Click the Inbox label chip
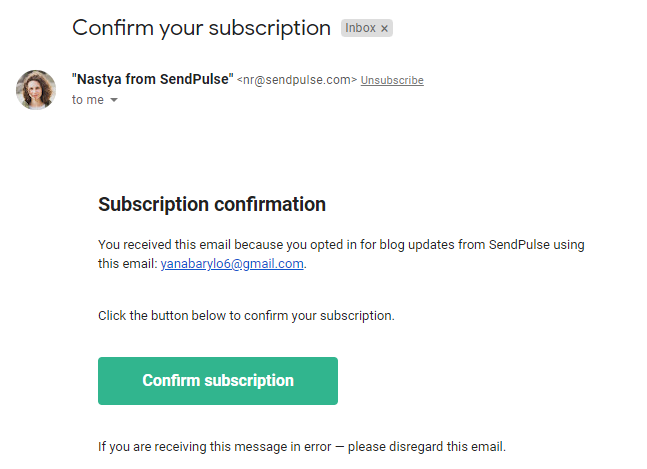 (360, 29)
